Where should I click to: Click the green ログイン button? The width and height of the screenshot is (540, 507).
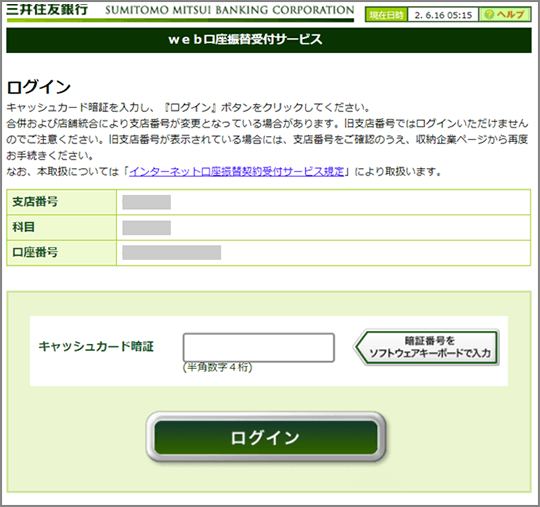pos(266,437)
